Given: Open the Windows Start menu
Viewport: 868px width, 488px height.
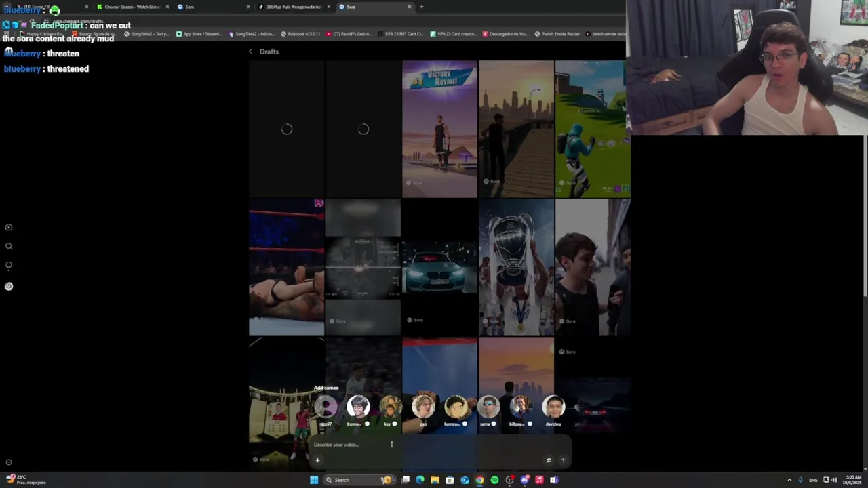Looking at the screenshot, I should (x=314, y=480).
